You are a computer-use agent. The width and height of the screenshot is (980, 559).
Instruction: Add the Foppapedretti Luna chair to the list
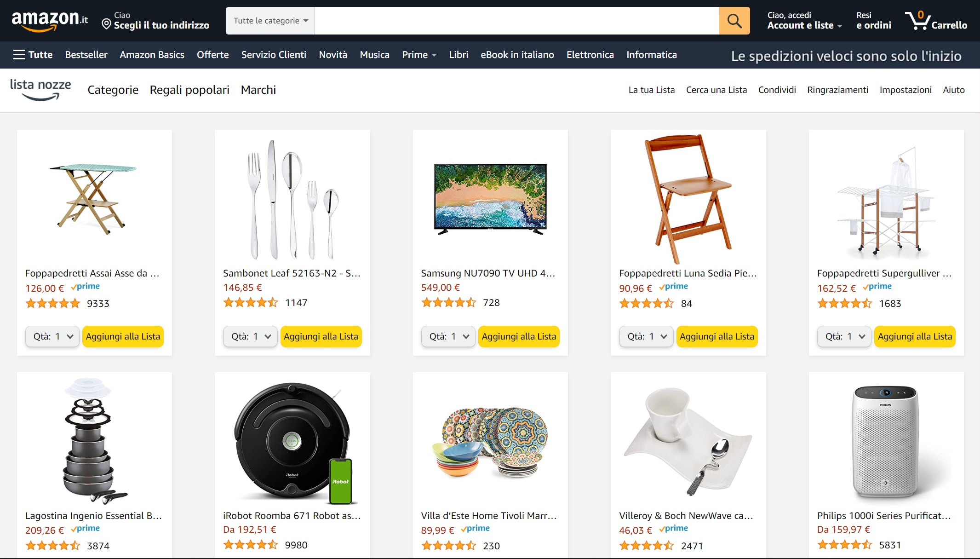716,336
